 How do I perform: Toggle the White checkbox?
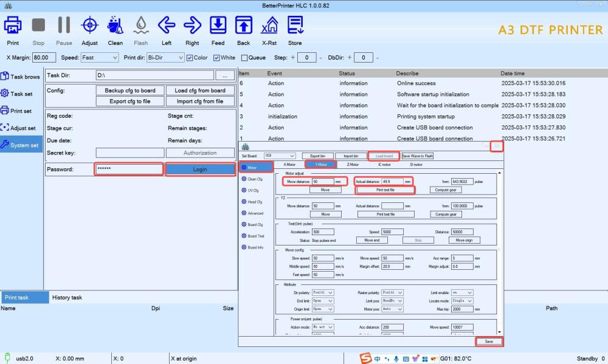pos(216,58)
